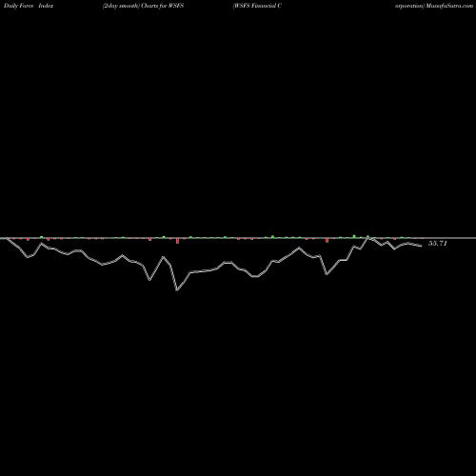This screenshot has width=476, height=476.
Task: Click the 'Daily Force Index' title text
Action: pos(29,6)
